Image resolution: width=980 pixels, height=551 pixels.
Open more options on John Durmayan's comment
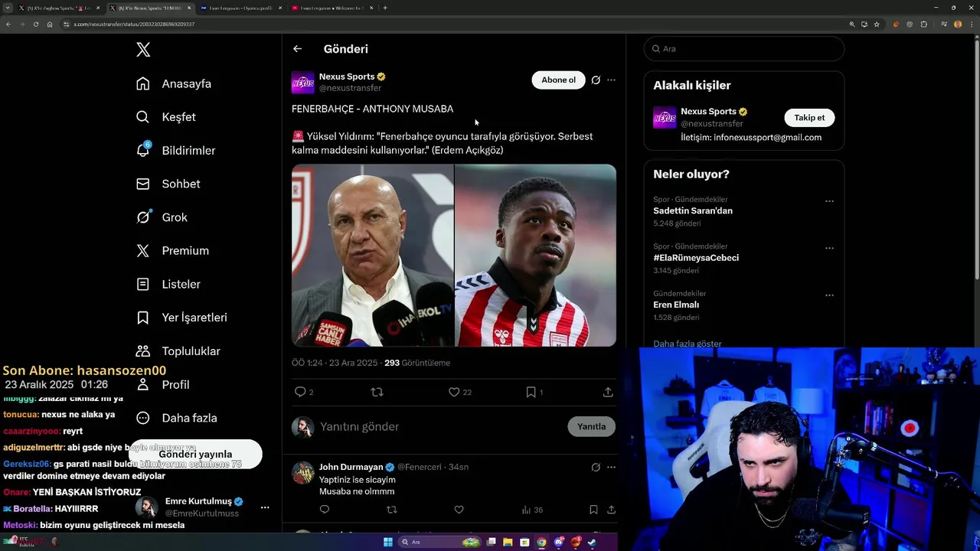611,467
